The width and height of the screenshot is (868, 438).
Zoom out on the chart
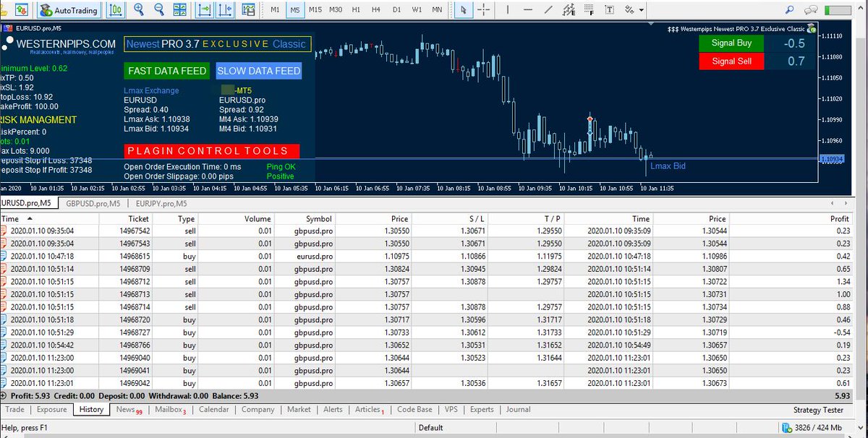click(158, 10)
